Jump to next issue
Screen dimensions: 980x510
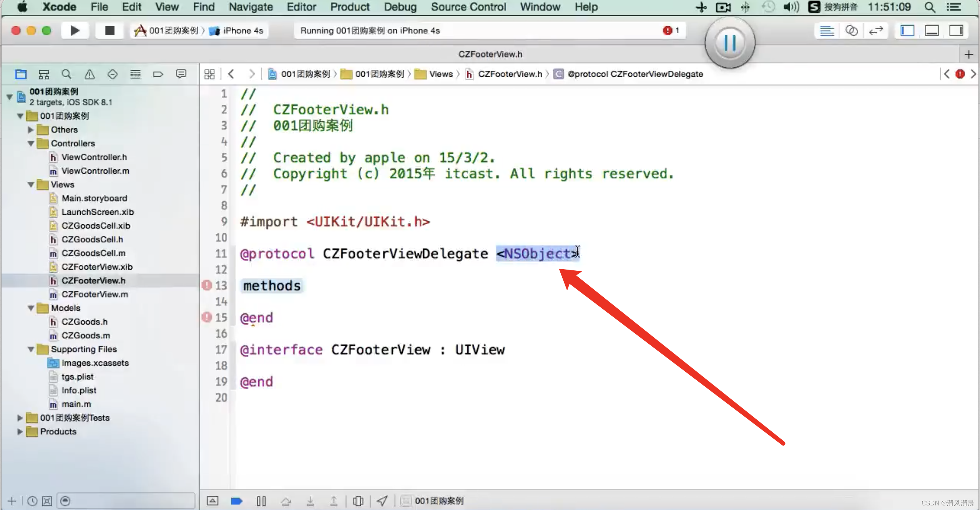point(973,74)
